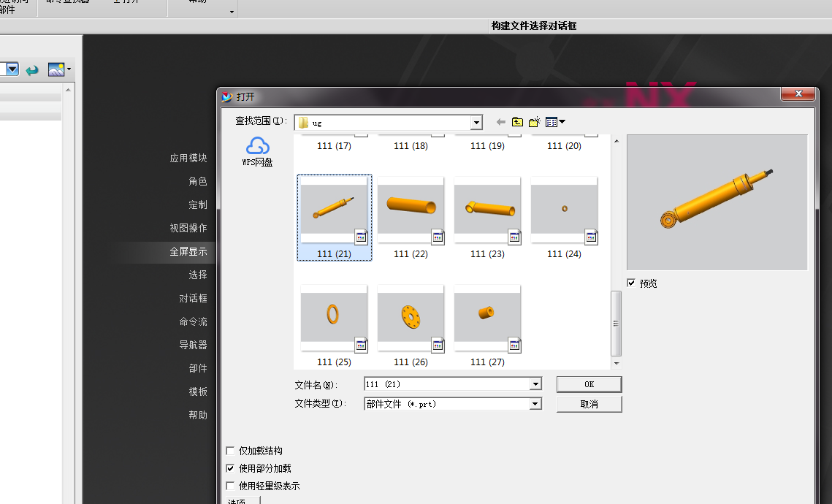This screenshot has width=832, height=504.
Task: Click OK to open the file
Action: pos(589,384)
